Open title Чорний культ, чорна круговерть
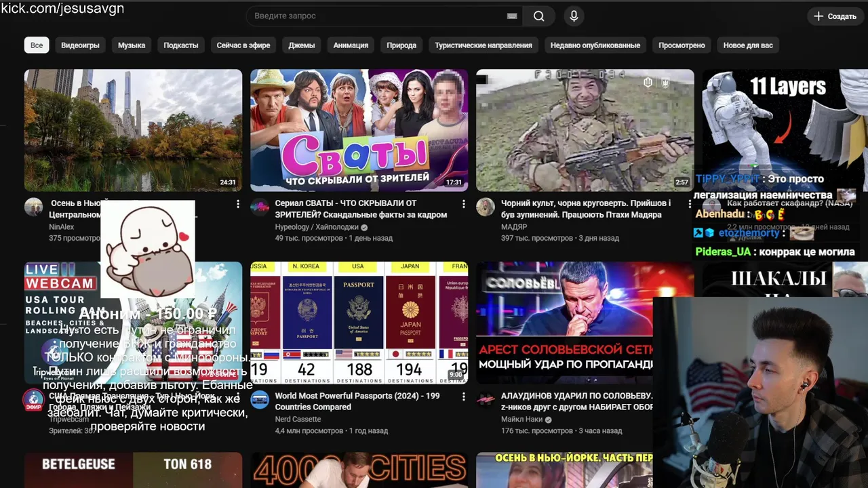 [586, 209]
